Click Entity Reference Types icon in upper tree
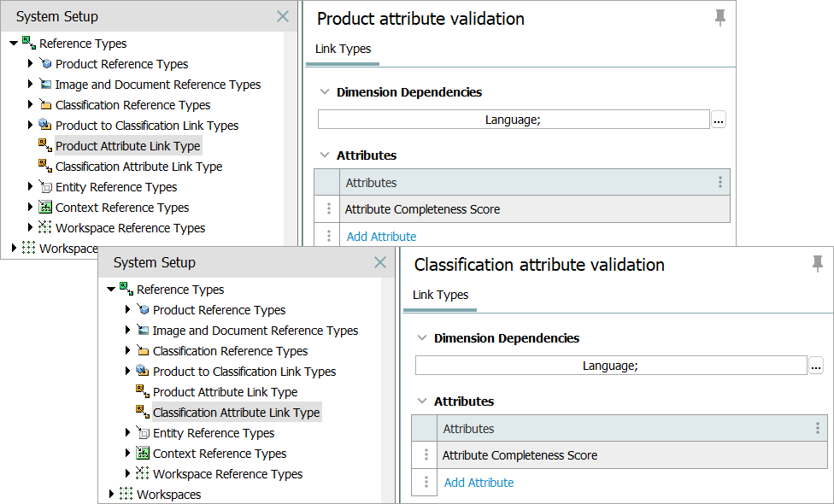 coord(46,186)
